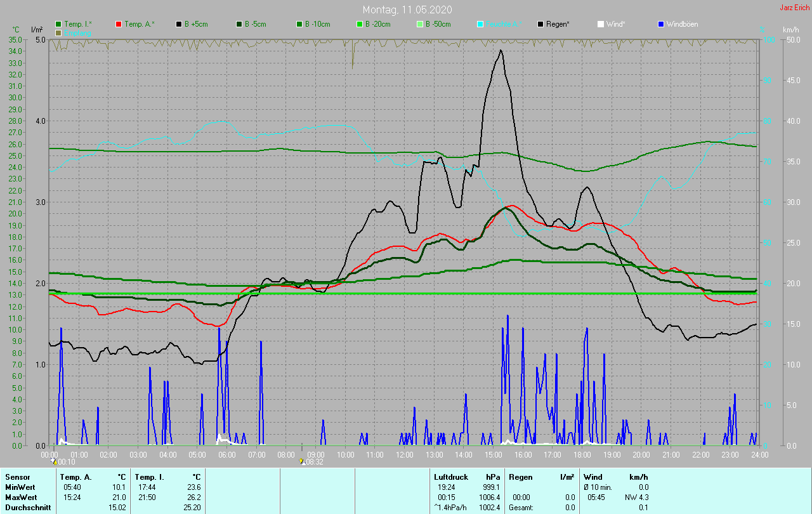The image size is (812, 514).
Task: Click the B -10cm legend square
Action: tap(299, 24)
